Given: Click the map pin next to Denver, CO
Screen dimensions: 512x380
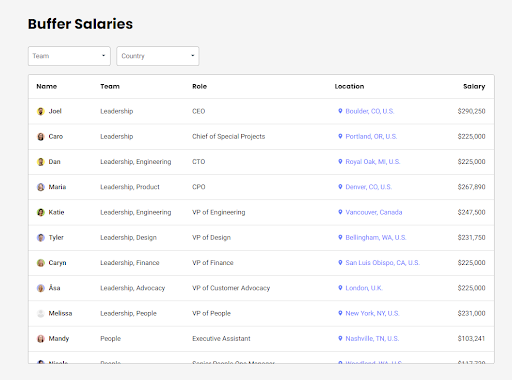Looking at the screenshot, I should tap(340, 187).
